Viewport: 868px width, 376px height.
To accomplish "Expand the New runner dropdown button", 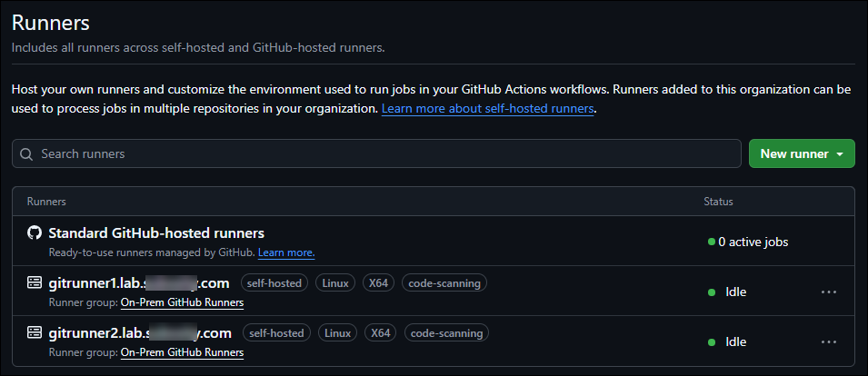I will pos(801,153).
